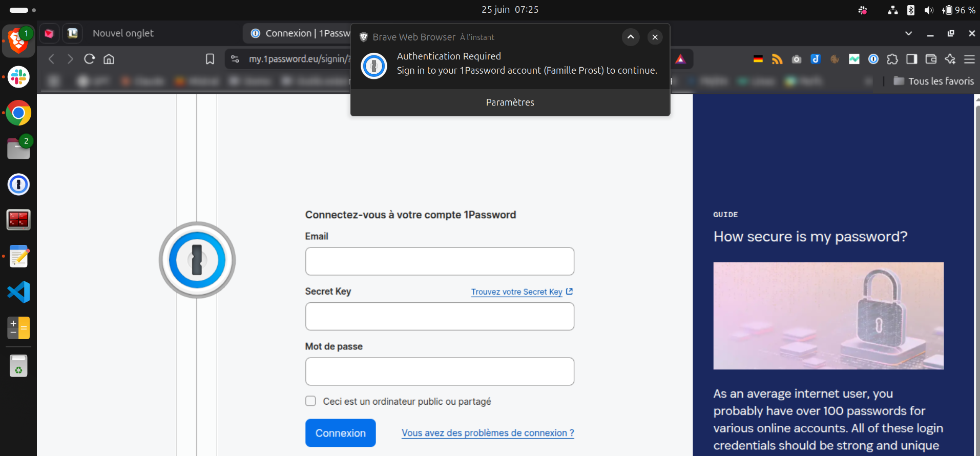The width and height of the screenshot is (980, 456).
Task: Open network status in system tray
Action: [893, 10]
